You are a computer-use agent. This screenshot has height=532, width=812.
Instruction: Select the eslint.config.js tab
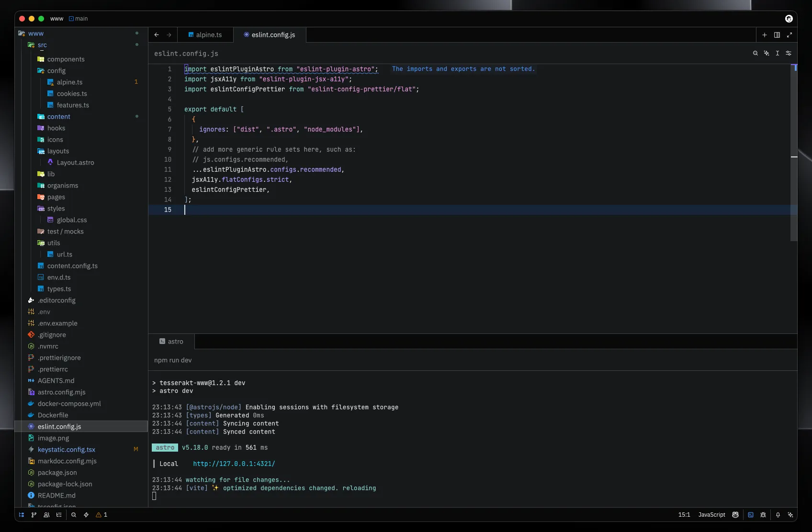pyautogui.click(x=270, y=35)
